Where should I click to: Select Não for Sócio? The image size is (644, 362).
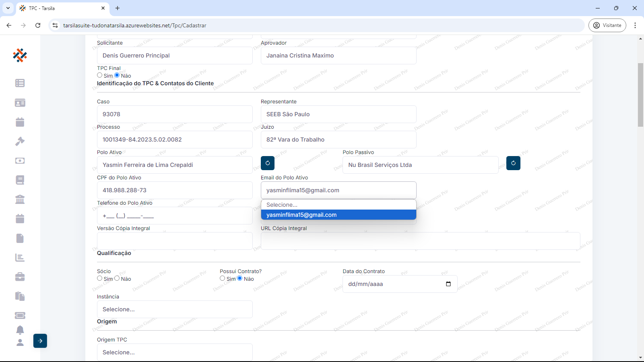pos(117,278)
